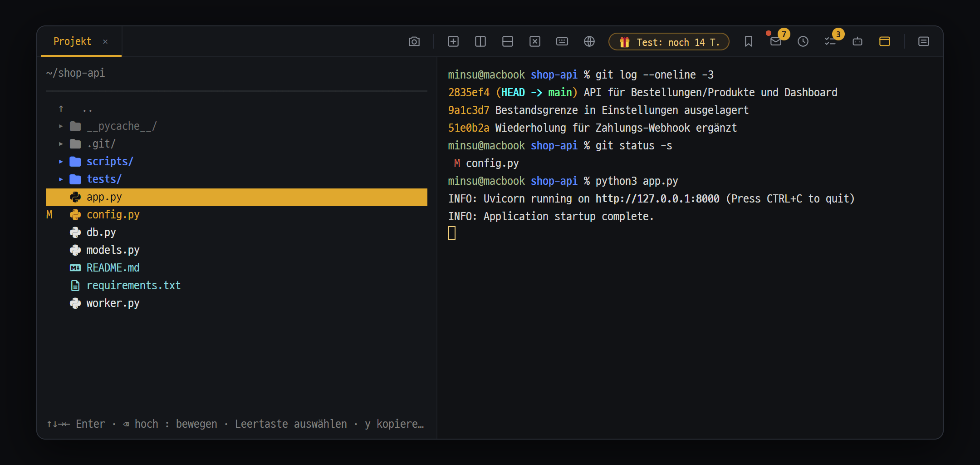This screenshot has height=465, width=980.
Task: Open the robot assistant icon
Action: point(857,42)
